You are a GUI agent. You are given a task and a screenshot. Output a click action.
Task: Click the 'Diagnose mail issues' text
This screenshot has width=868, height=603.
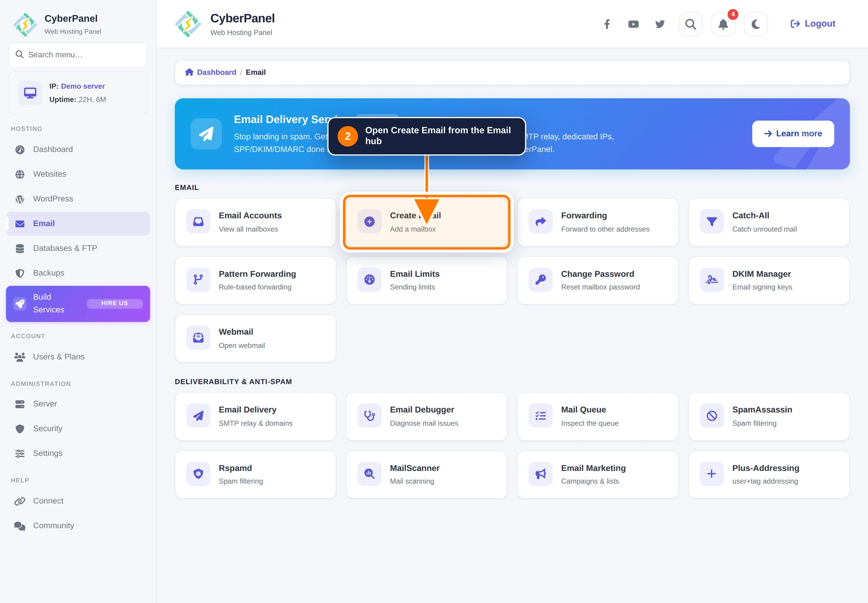[424, 423]
